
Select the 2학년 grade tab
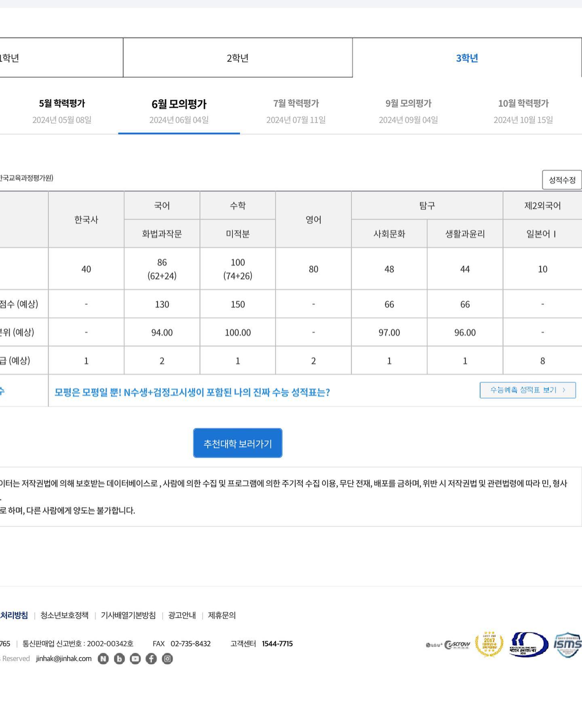[238, 58]
